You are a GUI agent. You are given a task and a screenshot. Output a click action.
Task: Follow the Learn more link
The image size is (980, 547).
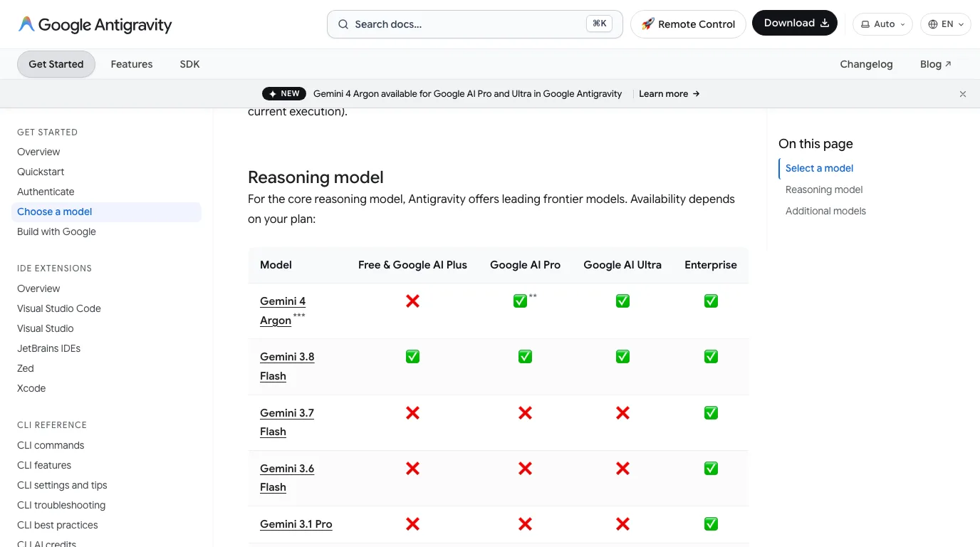tap(669, 94)
